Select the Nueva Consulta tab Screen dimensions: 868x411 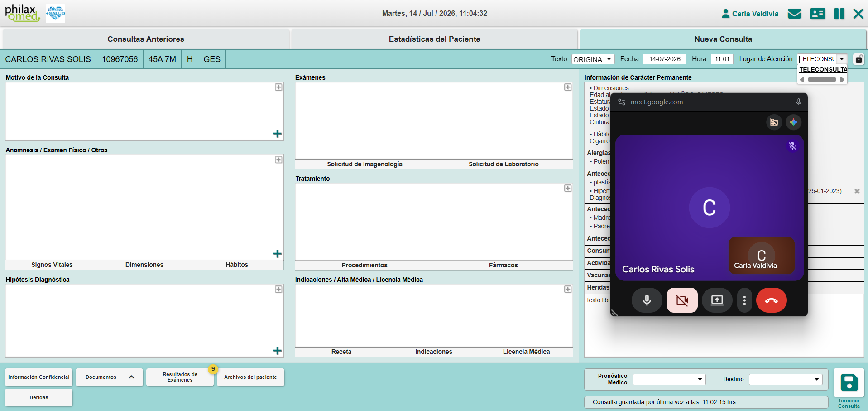coord(723,39)
